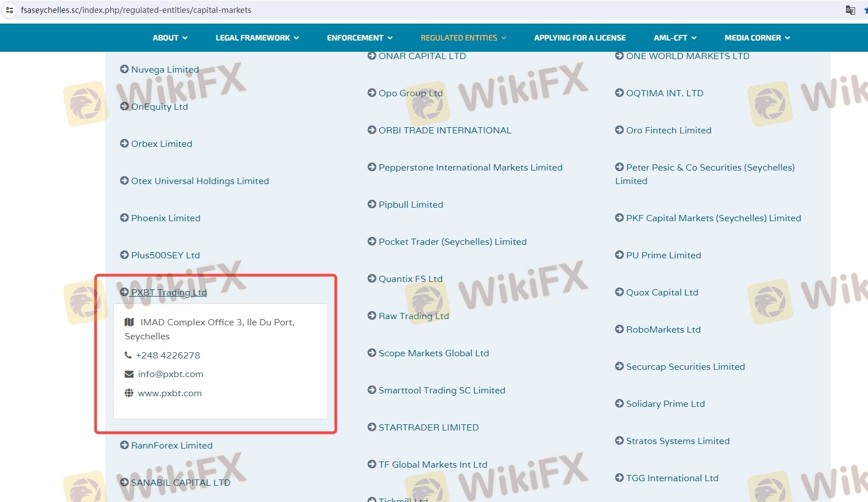Go to APPLYING FOR A LICENSE
The image size is (868, 502).
(x=579, y=38)
